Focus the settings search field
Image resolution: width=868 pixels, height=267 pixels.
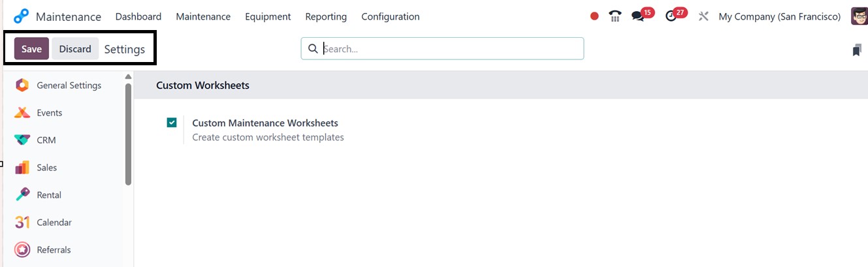tap(451, 49)
